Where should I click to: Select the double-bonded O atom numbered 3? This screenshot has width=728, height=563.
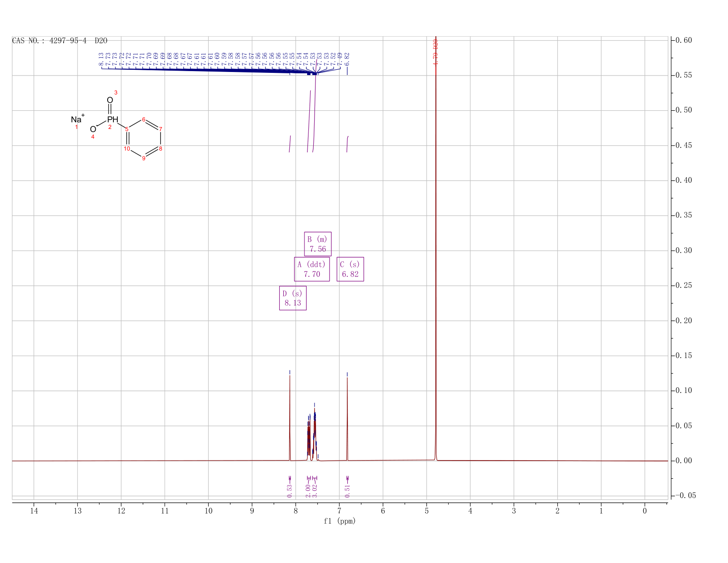coord(110,100)
